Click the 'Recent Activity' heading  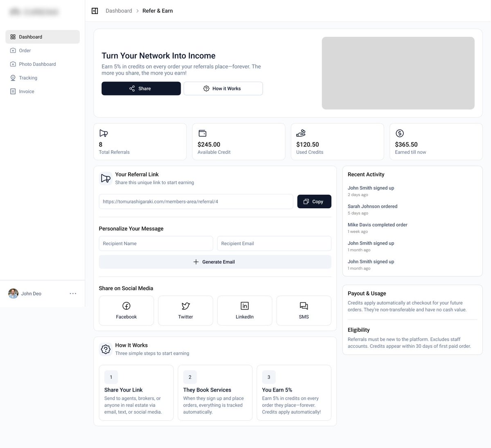click(x=366, y=174)
